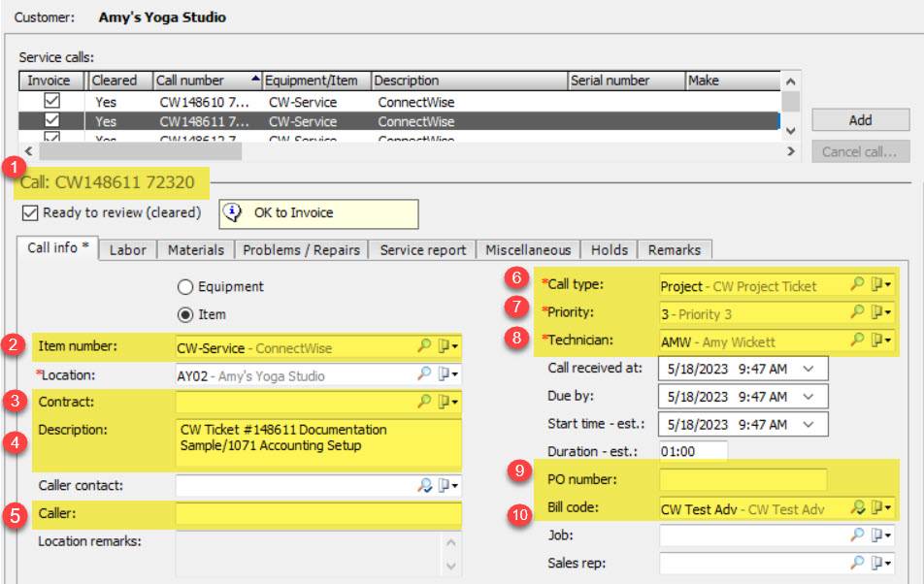
Task: Expand Call received at date dropdown
Action: point(808,369)
